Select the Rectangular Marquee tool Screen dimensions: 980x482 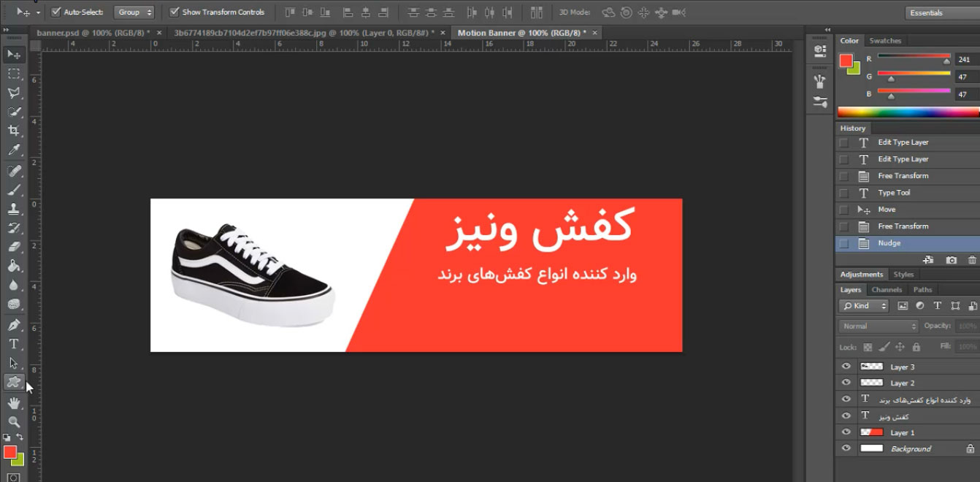coord(13,74)
